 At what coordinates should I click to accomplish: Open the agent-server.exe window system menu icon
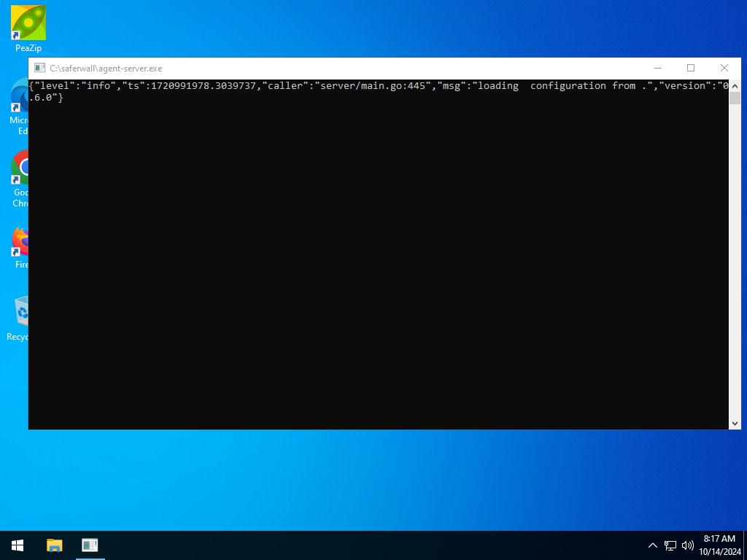39,69
